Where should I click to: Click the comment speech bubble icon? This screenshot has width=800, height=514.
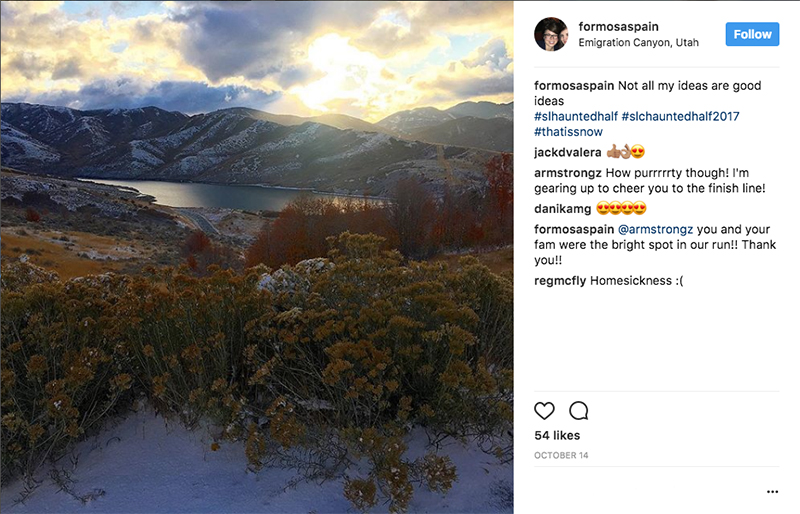coord(578,411)
